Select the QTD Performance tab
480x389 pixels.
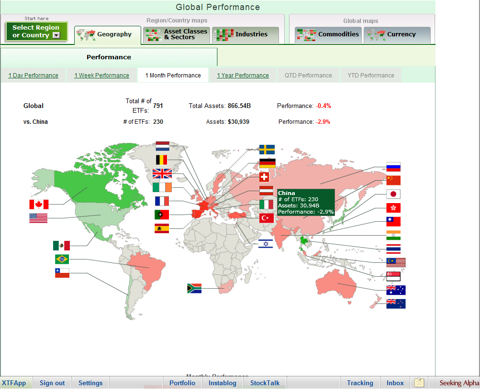[x=308, y=75]
